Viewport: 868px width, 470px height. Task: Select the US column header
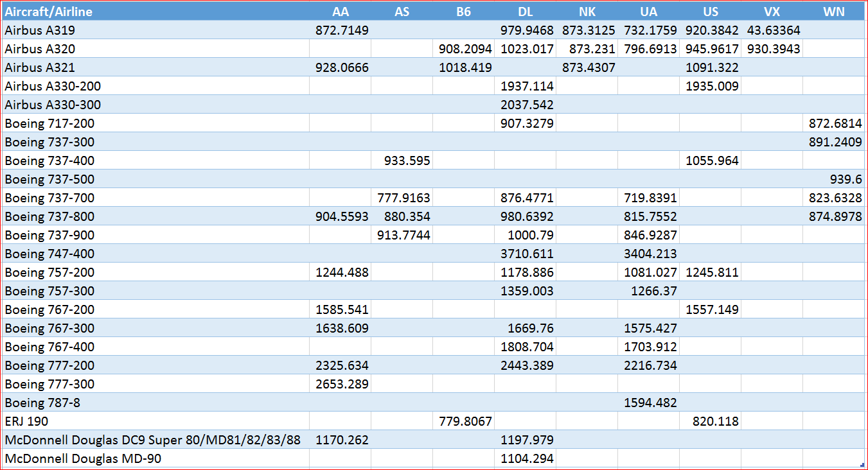[710, 11]
